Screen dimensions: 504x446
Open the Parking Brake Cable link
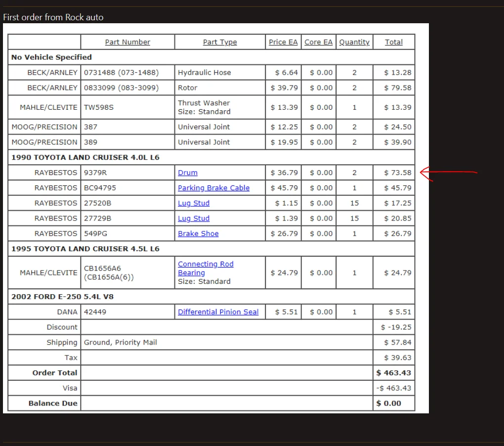click(214, 188)
